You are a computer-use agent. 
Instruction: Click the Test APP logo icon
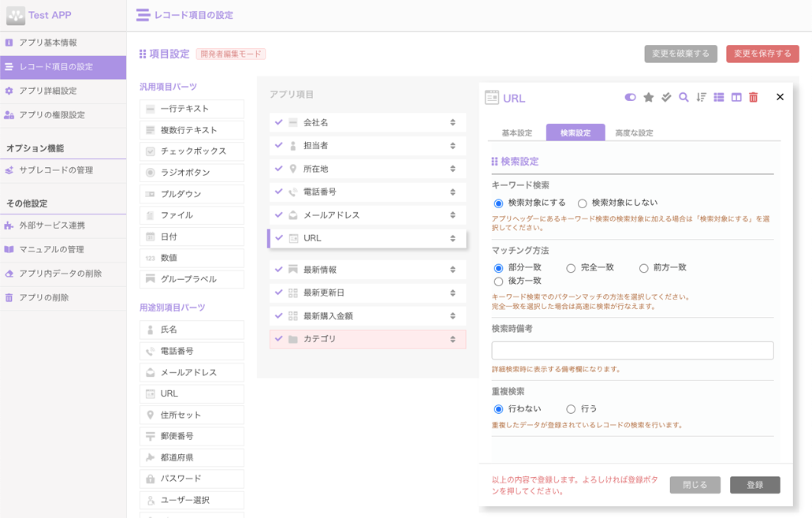[x=16, y=16]
